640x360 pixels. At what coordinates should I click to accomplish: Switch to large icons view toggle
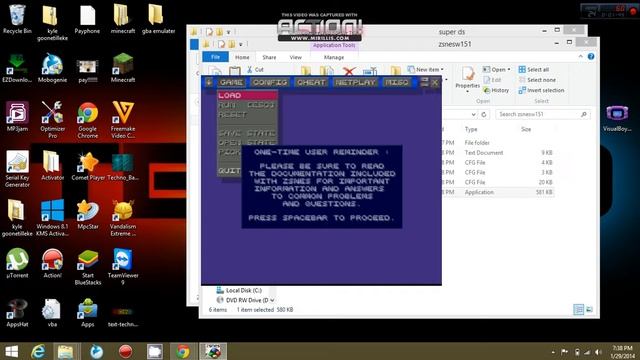pyautogui.click(x=589, y=309)
